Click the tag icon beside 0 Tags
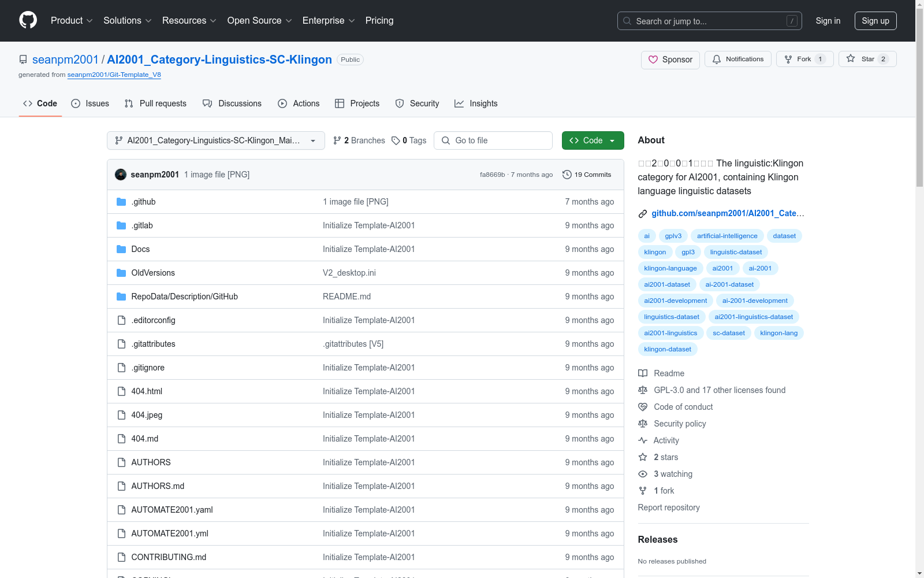This screenshot has width=924, height=578. pos(396,140)
